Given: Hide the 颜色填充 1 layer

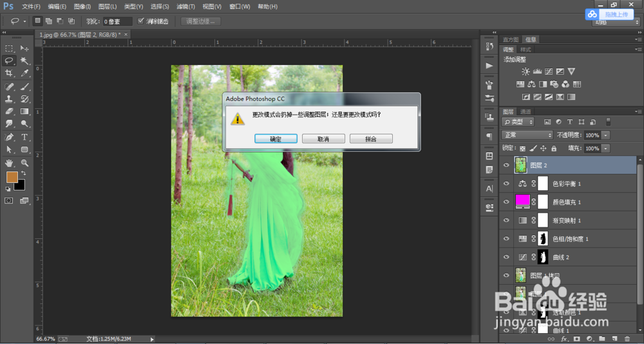Looking at the screenshot, I should point(506,202).
